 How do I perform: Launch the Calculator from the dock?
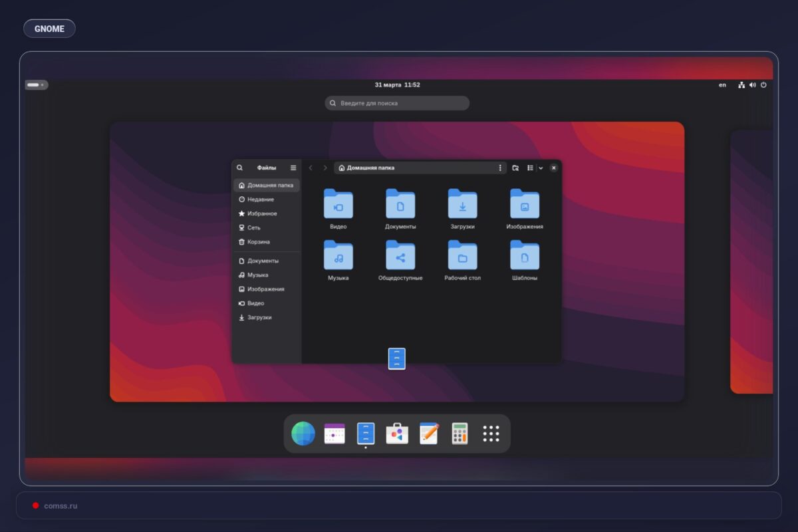point(460,433)
